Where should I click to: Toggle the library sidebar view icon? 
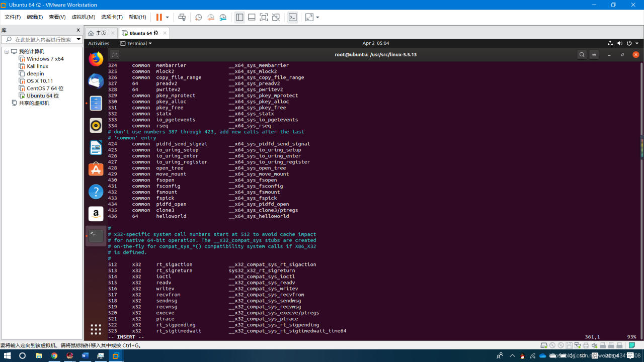239,17
